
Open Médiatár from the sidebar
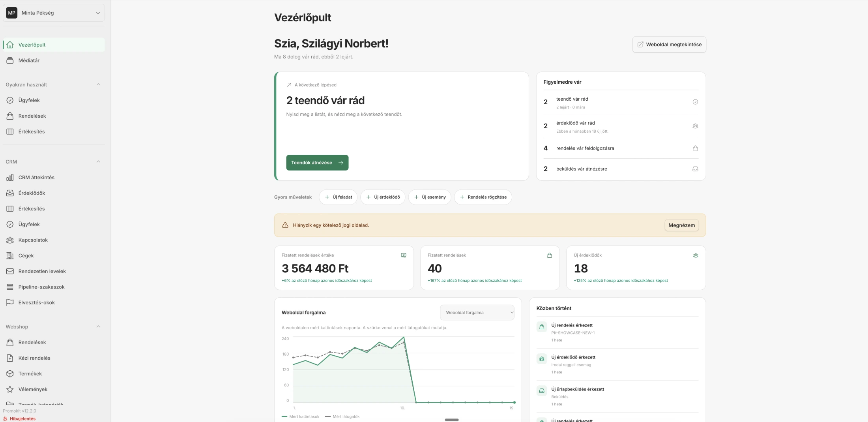click(54, 60)
